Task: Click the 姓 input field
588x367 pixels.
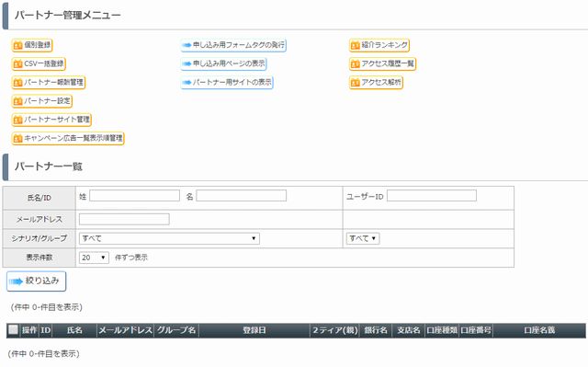Action: [135, 196]
